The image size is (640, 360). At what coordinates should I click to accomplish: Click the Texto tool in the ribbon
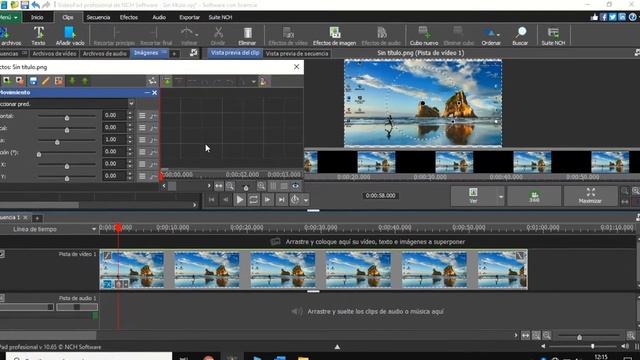[x=38, y=36]
